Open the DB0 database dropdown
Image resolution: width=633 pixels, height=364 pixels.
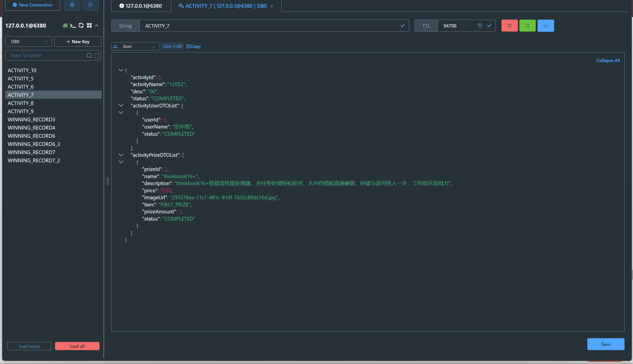[29, 41]
